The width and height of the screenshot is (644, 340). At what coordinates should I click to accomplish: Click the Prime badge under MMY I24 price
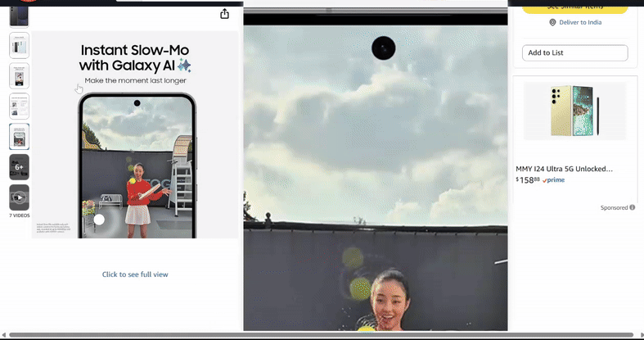[x=554, y=180]
